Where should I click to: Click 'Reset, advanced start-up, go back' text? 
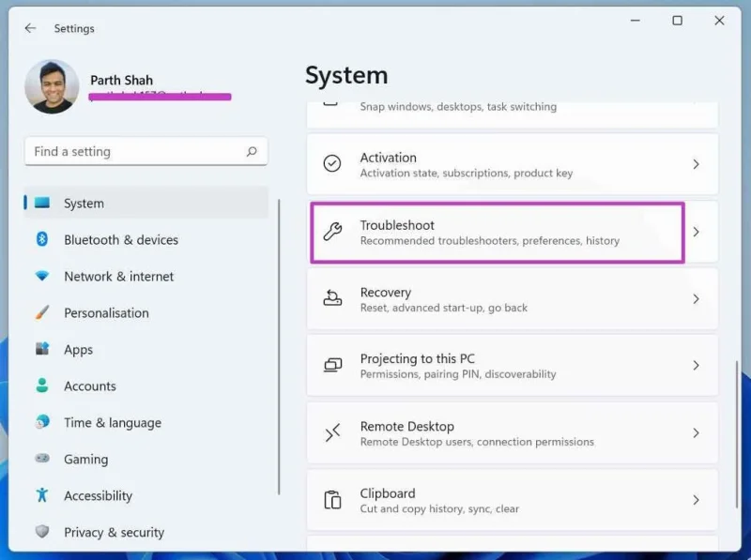point(443,308)
